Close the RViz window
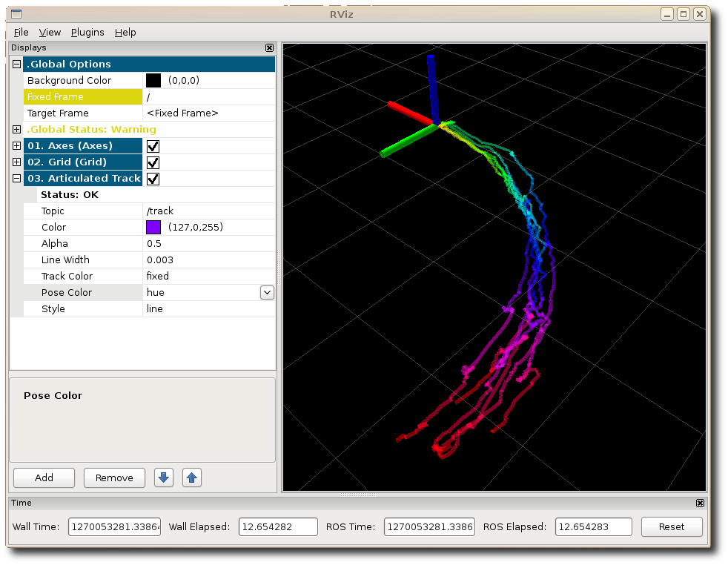 point(699,14)
